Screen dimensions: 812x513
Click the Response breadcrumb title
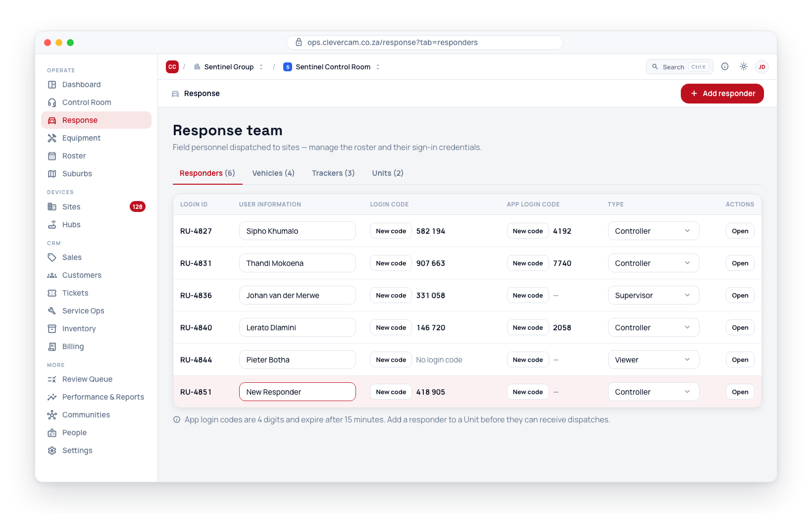pyautogui.click(x=202, y=94)
